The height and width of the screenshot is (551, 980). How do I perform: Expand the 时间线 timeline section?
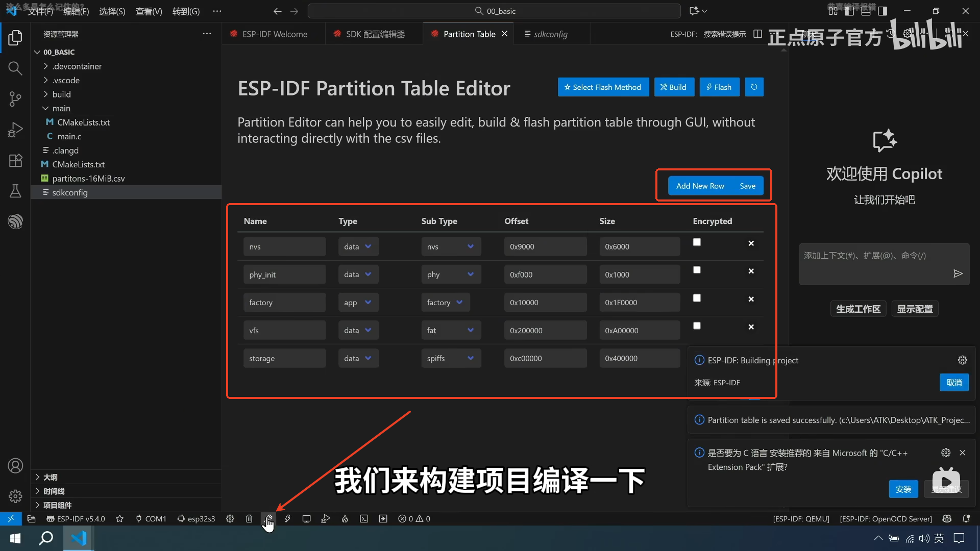tap(54, 491)
